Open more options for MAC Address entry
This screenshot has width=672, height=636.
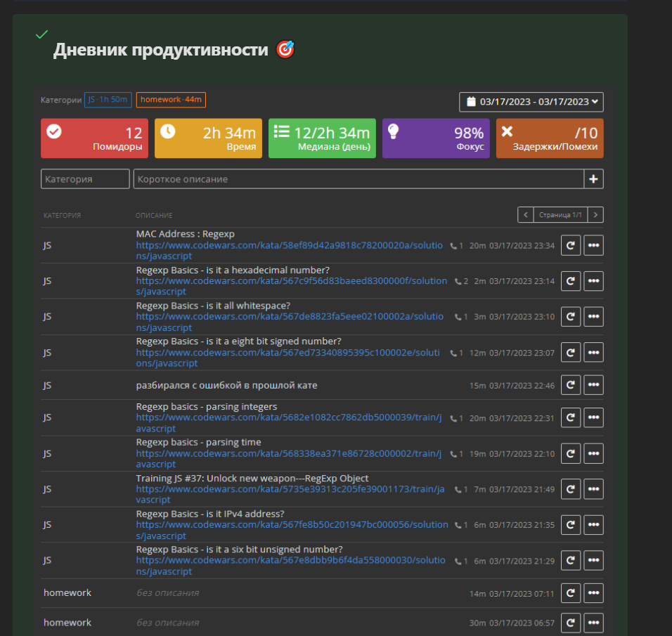pos(594,246)
